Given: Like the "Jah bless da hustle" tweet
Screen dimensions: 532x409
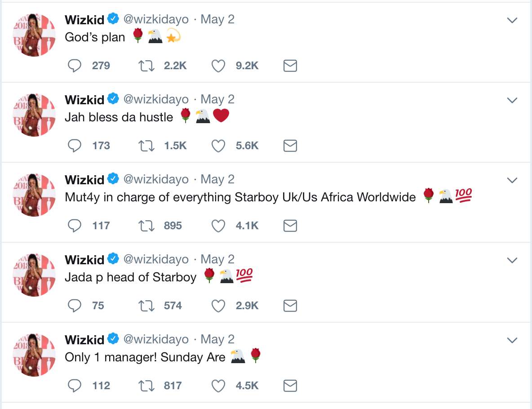Looking at the screenshot, I should click(218, 146).
